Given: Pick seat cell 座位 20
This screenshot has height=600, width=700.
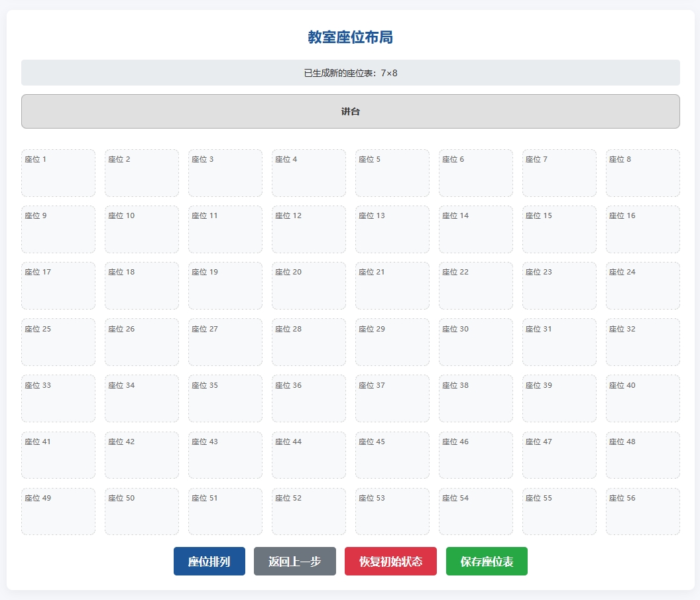Looking at the screenshot, I should tap(309, 286).
